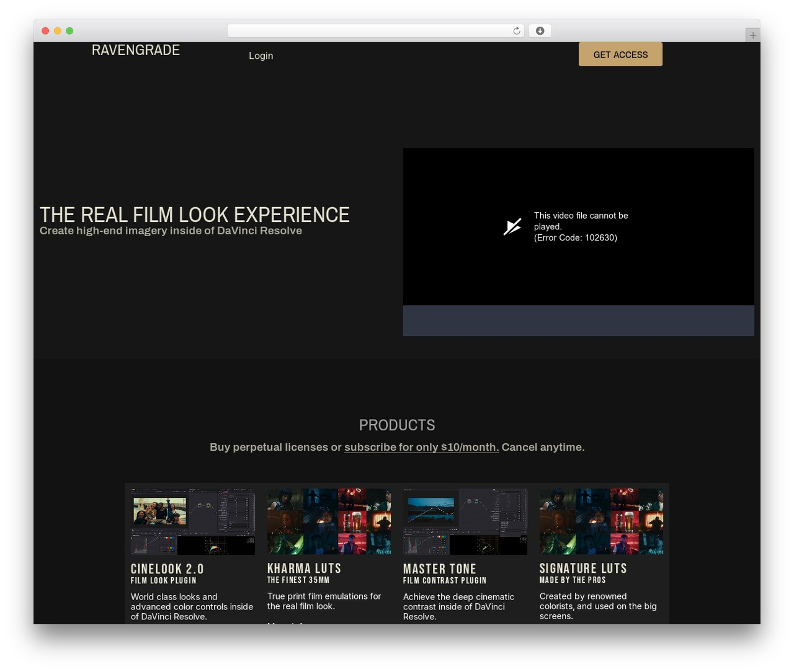The image size is (794, 672).
Task: Open the Login menu item
Action: (261, 56)
